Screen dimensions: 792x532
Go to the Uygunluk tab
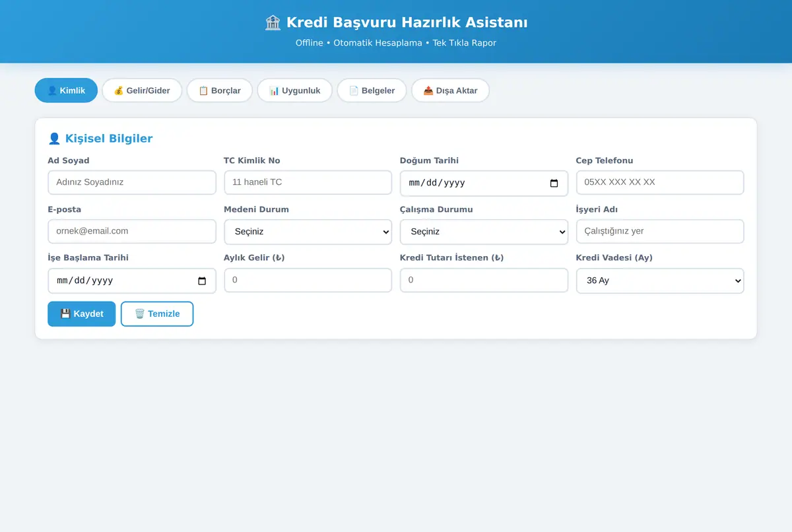[x=295, y=90]
